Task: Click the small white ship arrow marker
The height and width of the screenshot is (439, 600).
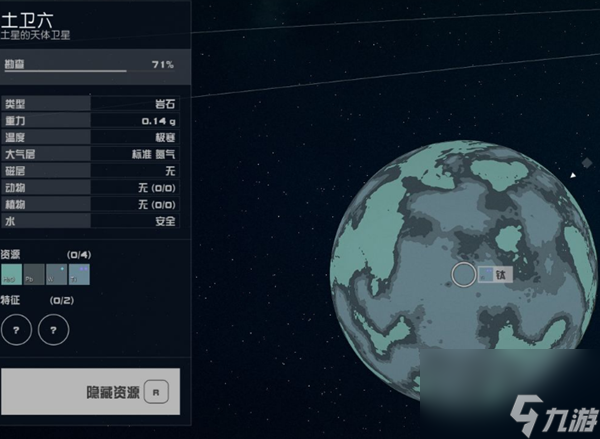Action: point(573,175)
